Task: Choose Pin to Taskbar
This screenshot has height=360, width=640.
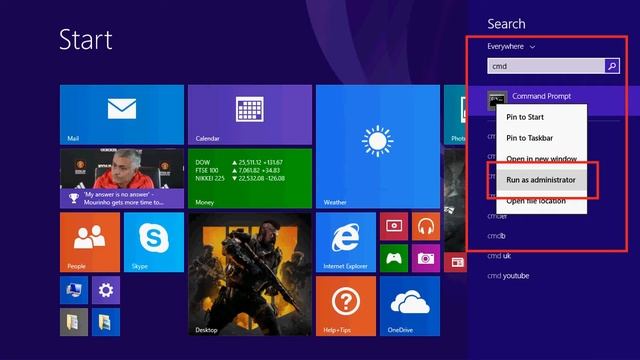Action: click(542, 138)
